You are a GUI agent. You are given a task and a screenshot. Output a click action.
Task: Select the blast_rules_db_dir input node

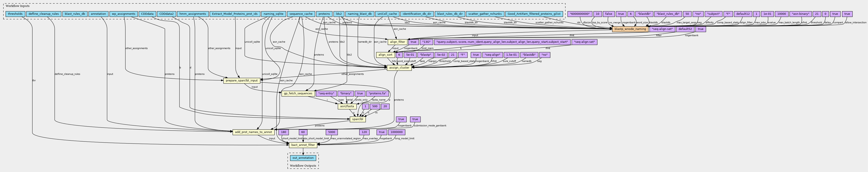point(450,14)
